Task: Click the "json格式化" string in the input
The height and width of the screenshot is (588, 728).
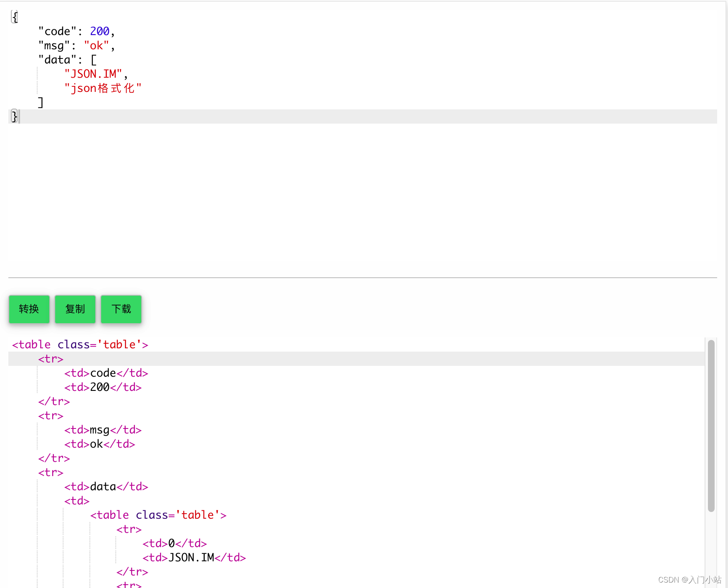Action: coord(103,88)
